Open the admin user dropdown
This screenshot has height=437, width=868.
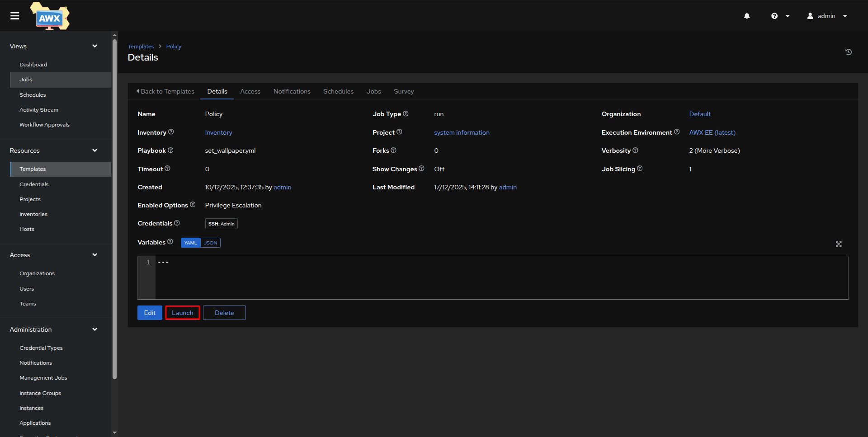pyautogui.click(x=827, y=16)
